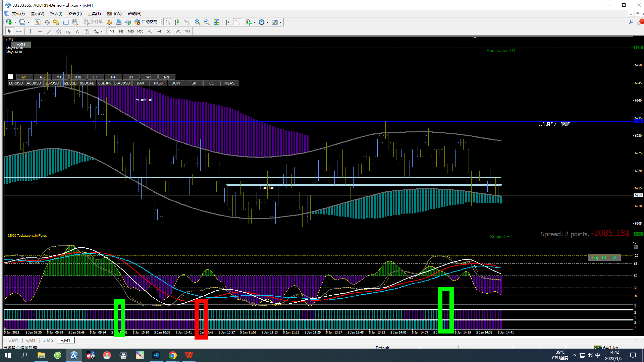Viewport: 644px width, 362px height.
Task: Open the 图表(C) menu
Action: tap(75, 14)
